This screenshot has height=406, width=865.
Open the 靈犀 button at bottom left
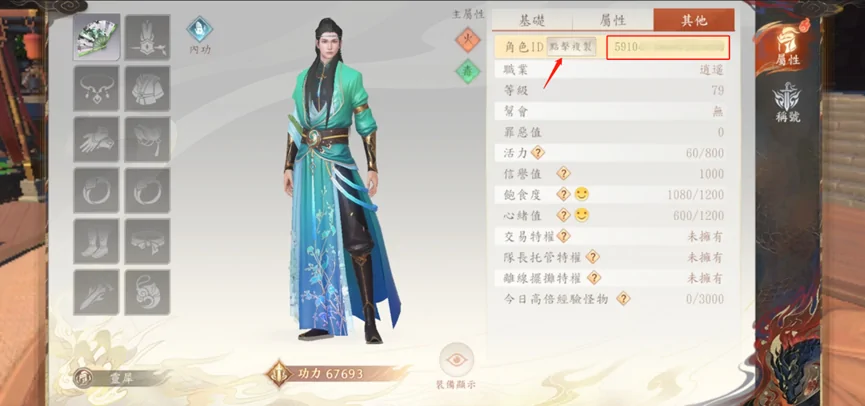pos(119,378)
